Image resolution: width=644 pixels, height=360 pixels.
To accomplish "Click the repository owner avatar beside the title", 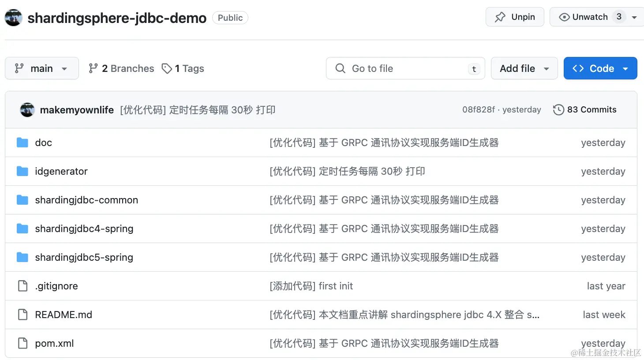I will [13, 18].
